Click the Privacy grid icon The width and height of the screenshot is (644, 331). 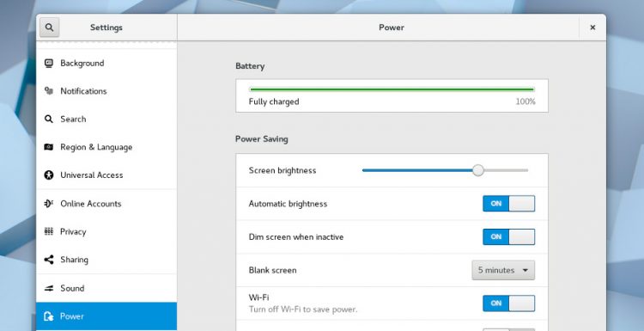tap(49, 231)
